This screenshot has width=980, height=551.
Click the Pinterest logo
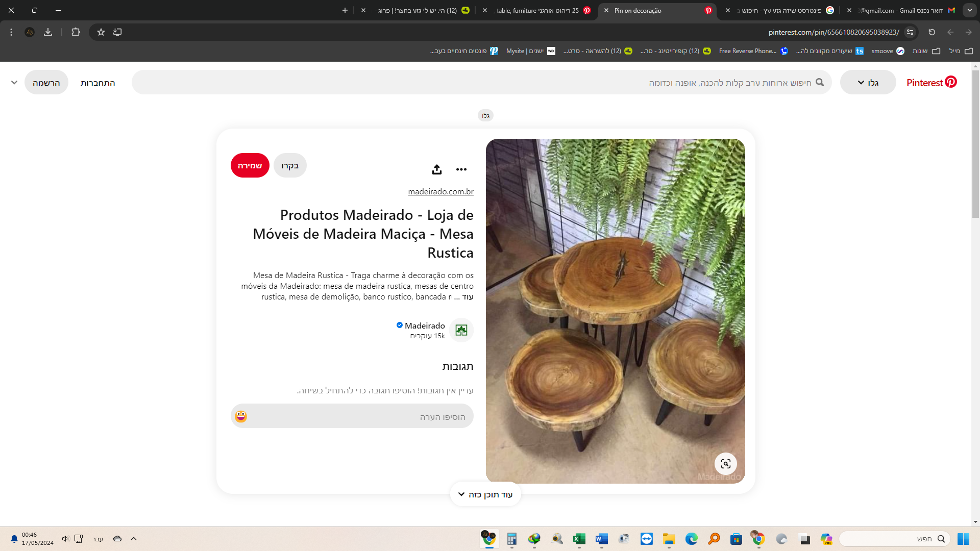tap(932, 83)
